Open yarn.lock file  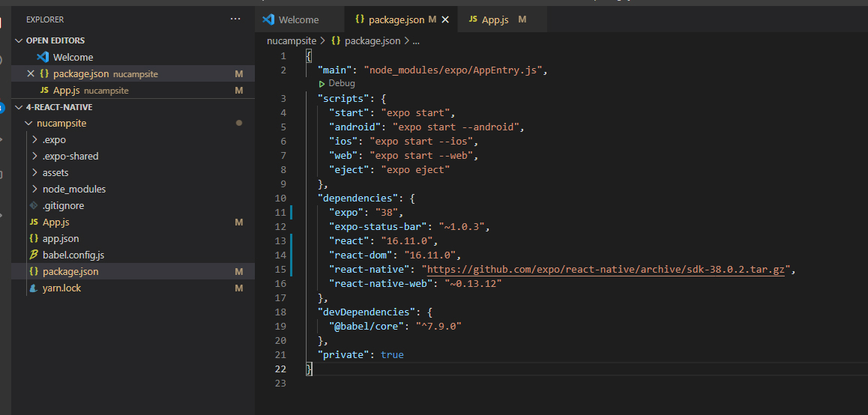tap(61, 288)
